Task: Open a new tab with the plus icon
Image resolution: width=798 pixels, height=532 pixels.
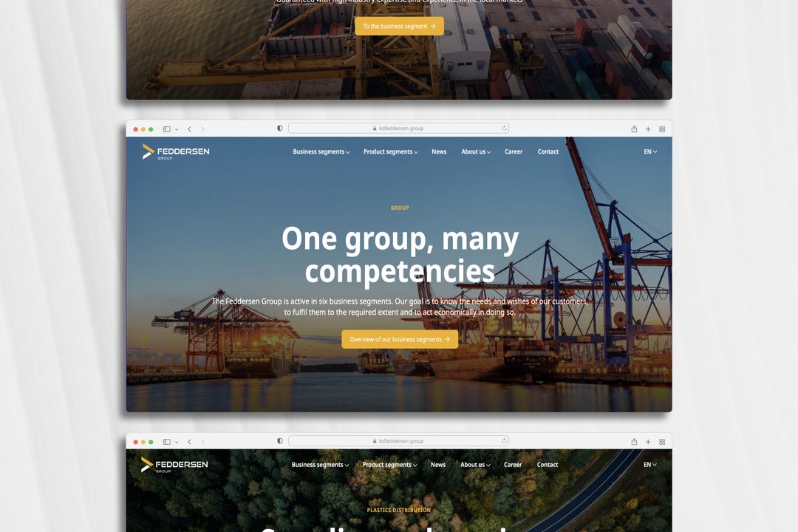Action: pos(648,128)
